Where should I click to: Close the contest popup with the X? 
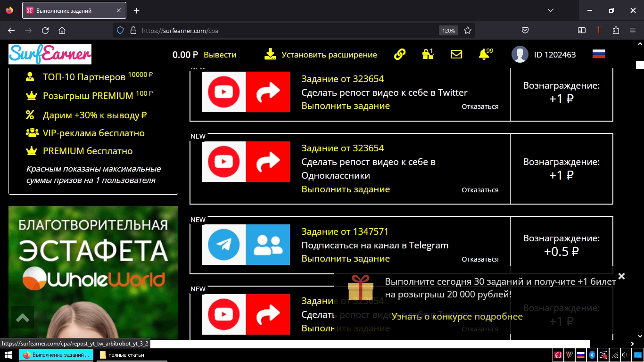(621, 276)
